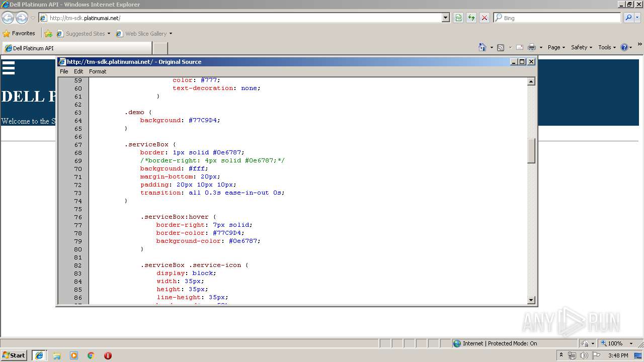
Task: Click the .serviceBox:hover selector text
Action: click(x=175, y=217)
